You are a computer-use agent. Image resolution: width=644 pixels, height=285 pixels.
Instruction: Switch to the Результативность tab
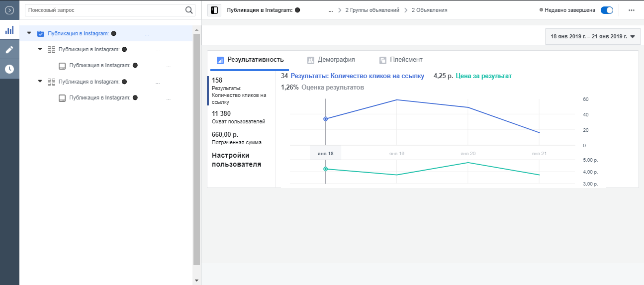250,60
